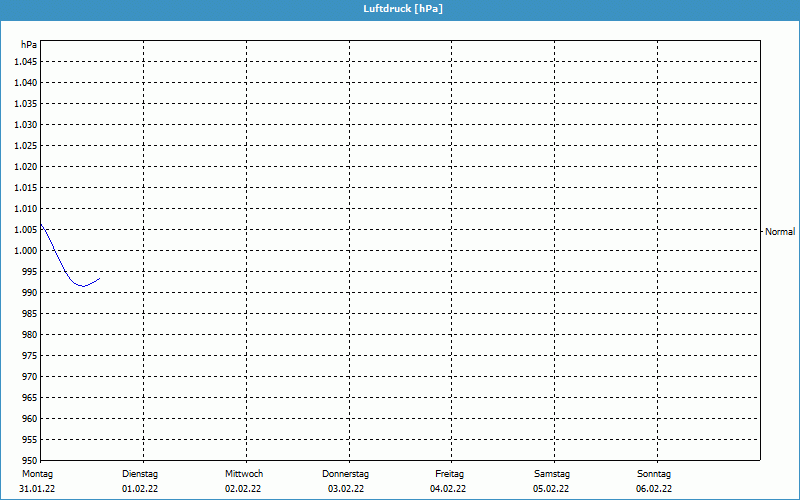Select the Dienstag day label

coord(140,473)
